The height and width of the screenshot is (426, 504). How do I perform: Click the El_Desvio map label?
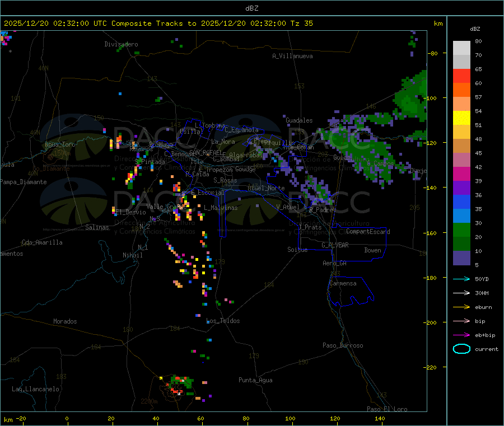point(130,212)
